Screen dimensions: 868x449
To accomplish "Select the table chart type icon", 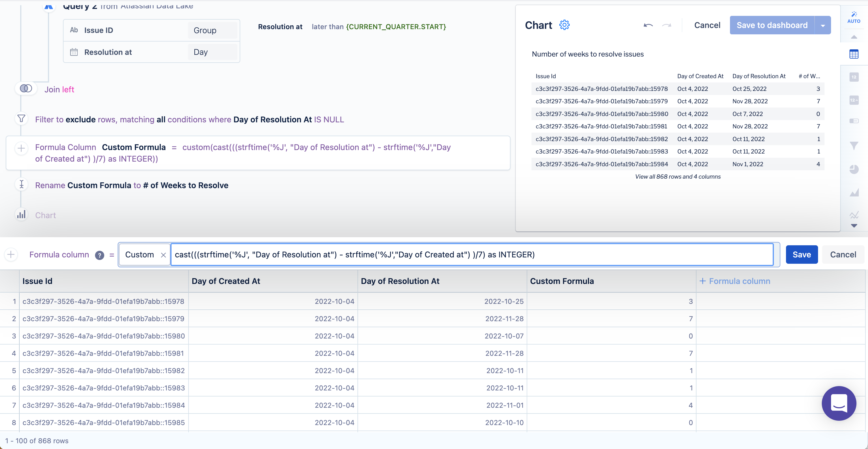I will 854,54.
